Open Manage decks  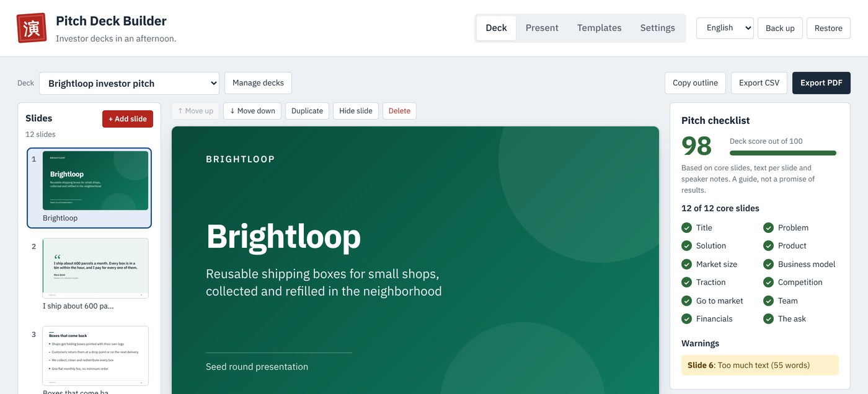pyautogui.click(x=258, y=83)
